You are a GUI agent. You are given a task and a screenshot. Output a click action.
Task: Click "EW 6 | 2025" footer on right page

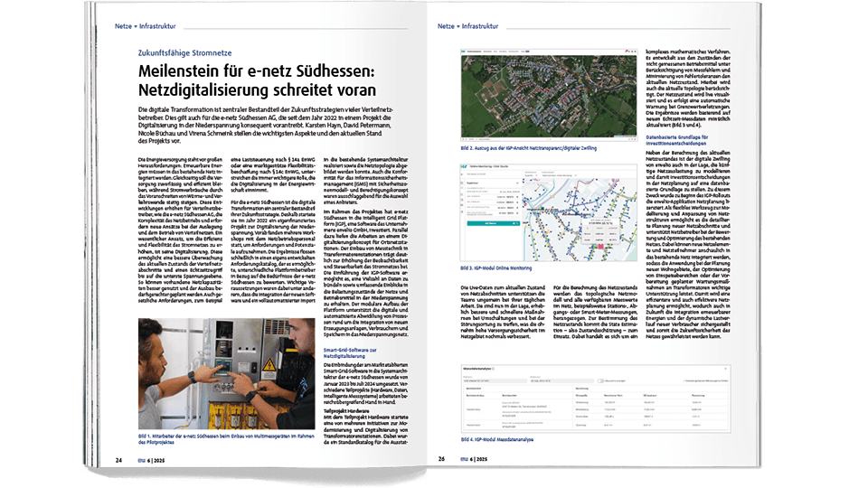[x=474, y=459]
